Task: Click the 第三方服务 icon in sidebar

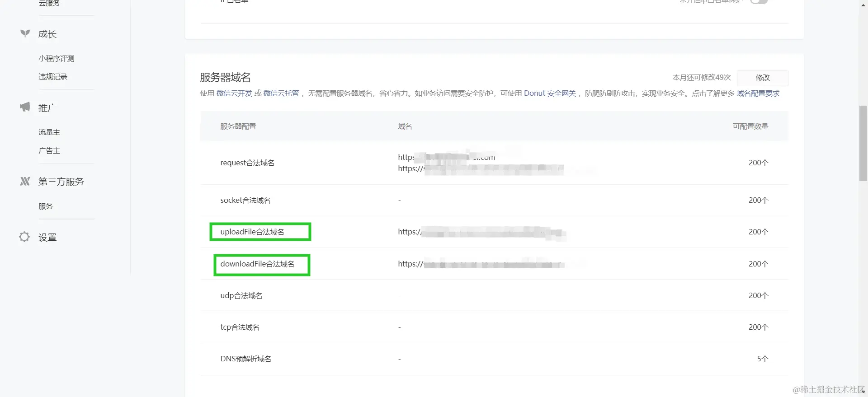Action: coord(25,181)
